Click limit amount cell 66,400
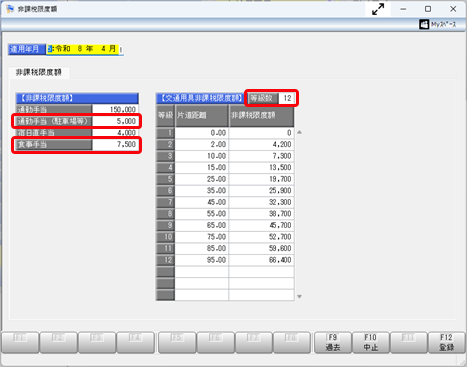Screen dimensions: 468x367 (x=261, y=260)
